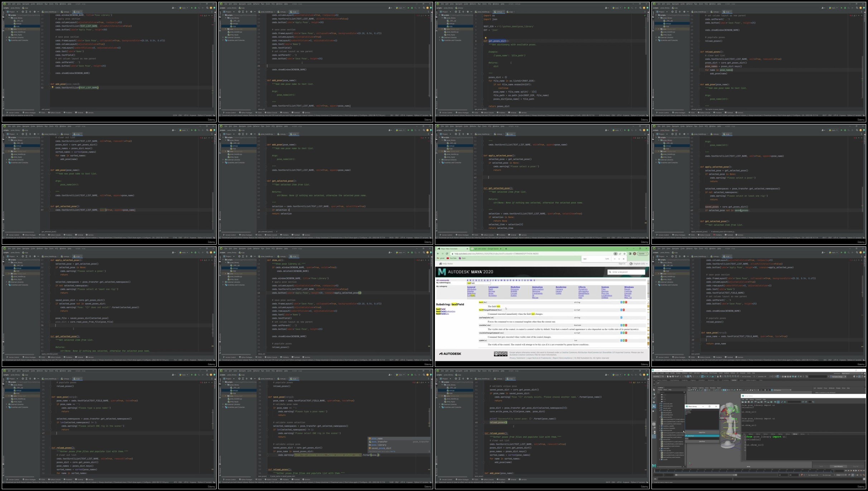Open the YouTube bookmark in the bookmarks bar
Screen dimensions: 868x491
[x=452, y=258]
